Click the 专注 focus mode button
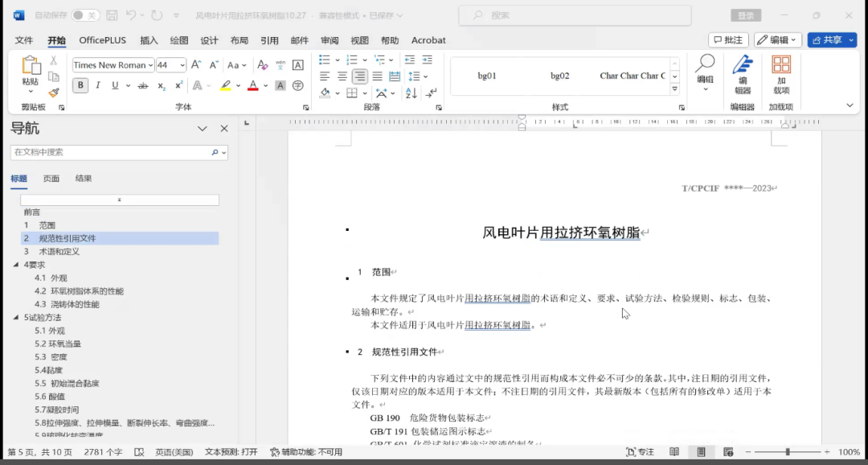The height and width of the screenshot is (465, 868). [x=640, y=452]
